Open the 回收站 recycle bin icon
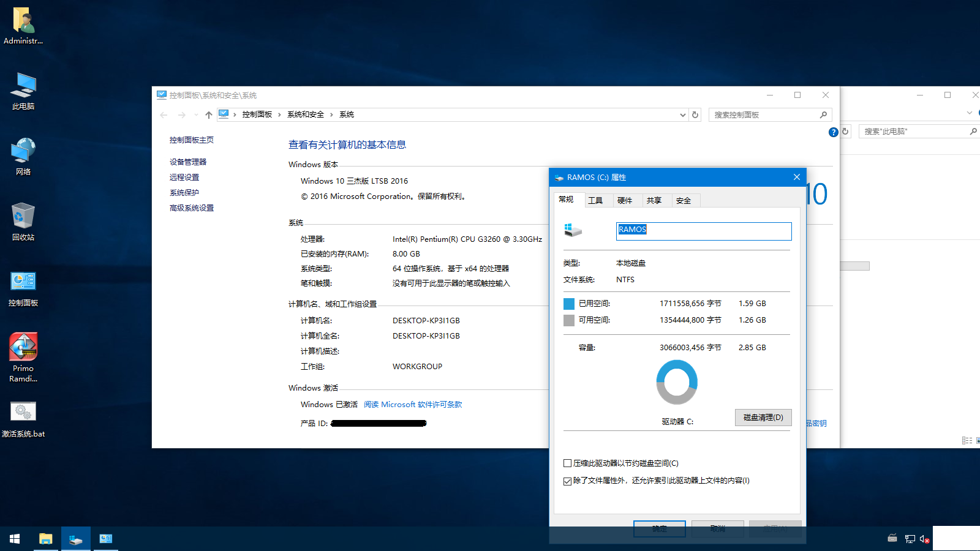980x551 pixels. pyautogui.click(x=23, y=222)
